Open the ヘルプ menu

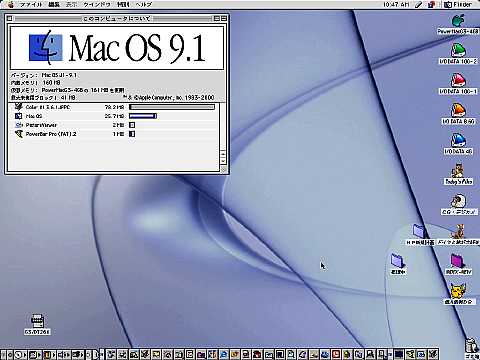point(144,5)
